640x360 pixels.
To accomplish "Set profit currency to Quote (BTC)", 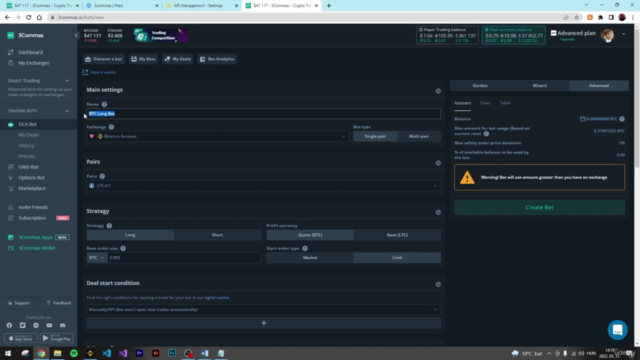I will [310, 235].
